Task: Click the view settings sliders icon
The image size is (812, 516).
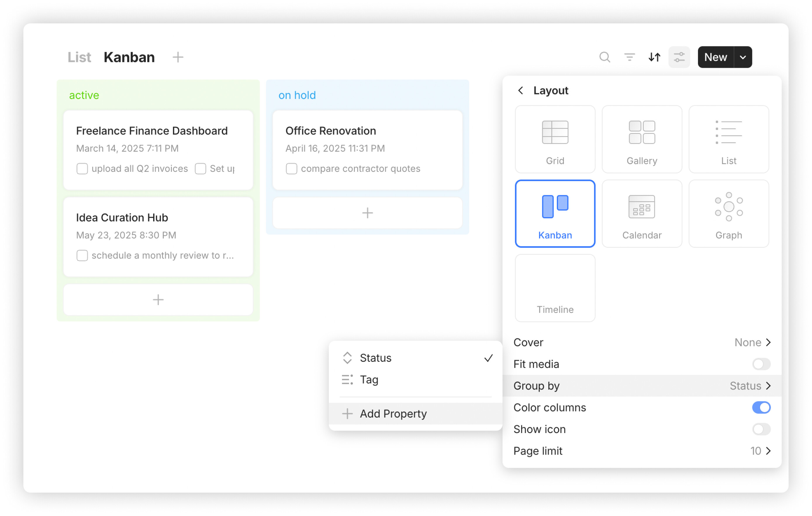Action: (679, 57)
